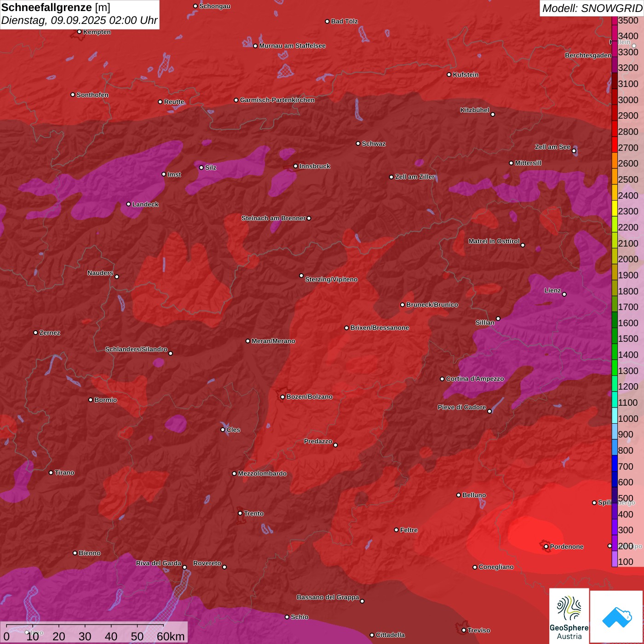Pick the 3100 dark red legend swatch

(x=615, y=80)
